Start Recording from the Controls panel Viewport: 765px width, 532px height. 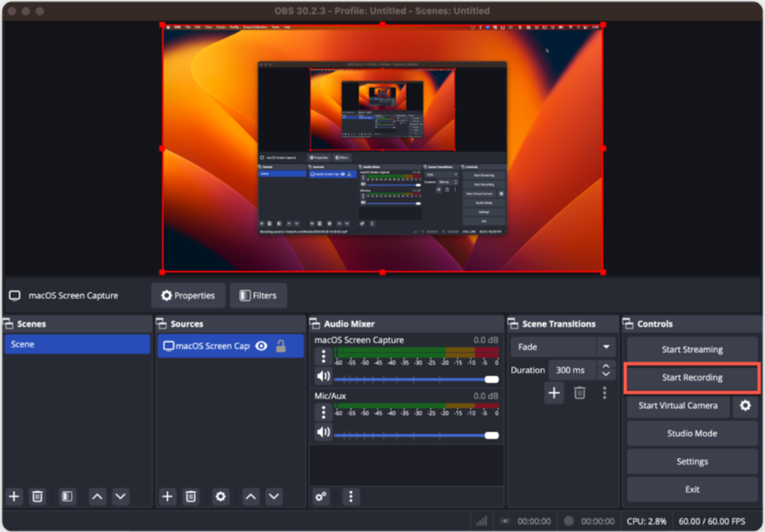coord(691,377)
